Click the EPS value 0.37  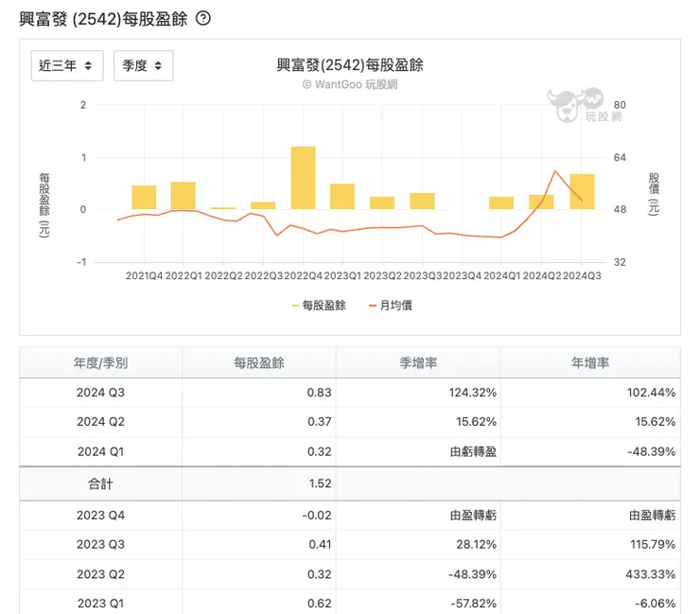(319, 422)
